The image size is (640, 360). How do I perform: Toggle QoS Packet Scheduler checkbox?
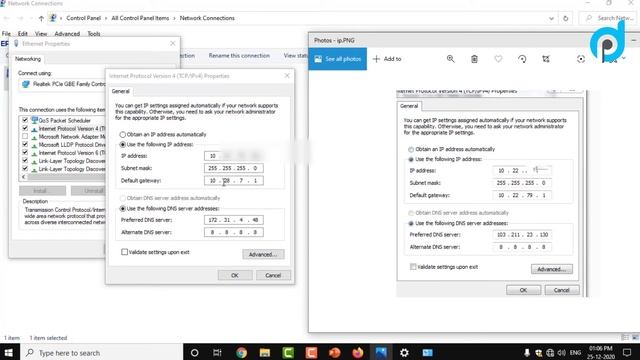25,120
